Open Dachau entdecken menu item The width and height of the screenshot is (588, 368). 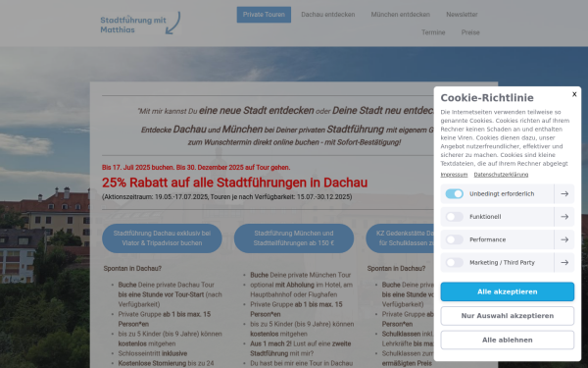(327, 15)
